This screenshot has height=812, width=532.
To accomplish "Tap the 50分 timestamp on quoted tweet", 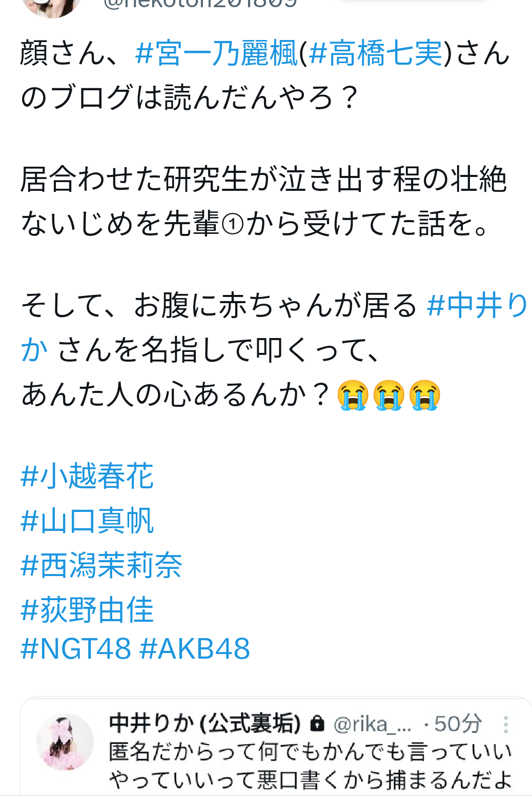I will (458, 724).
